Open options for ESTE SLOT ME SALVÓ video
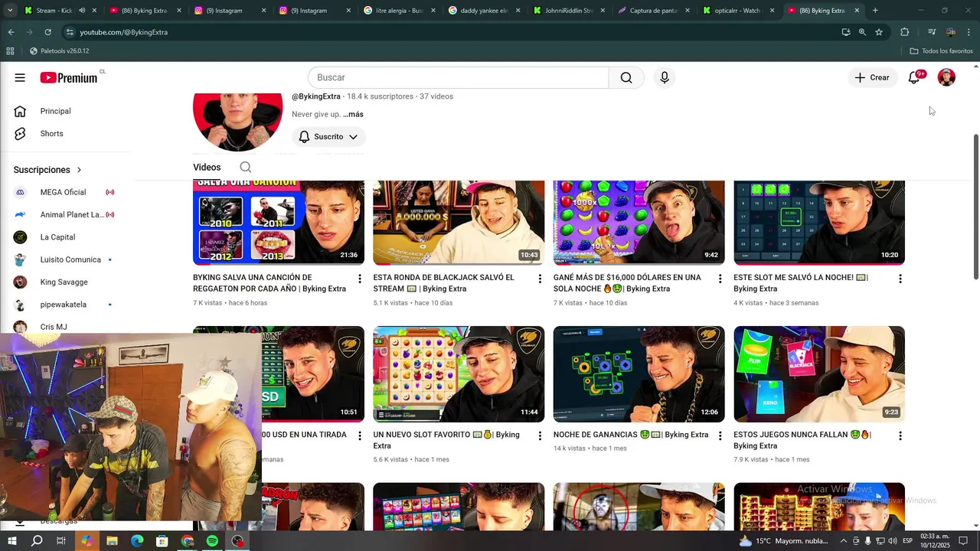Viewport: 980px width, 551px height. [x=900, y=279]
